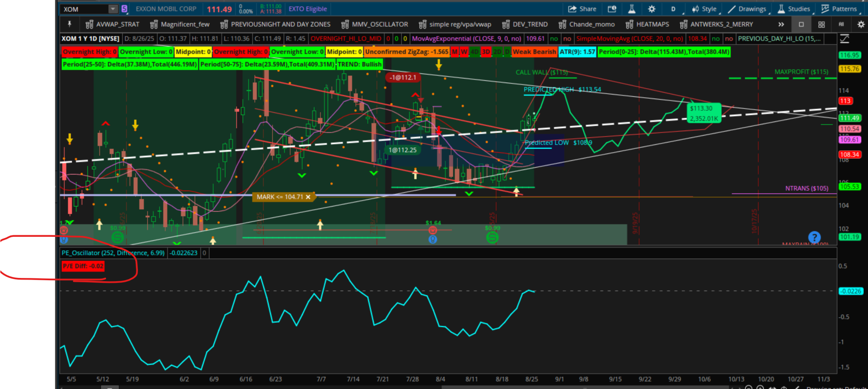Click the Share button
Image resolution: width=868 pixels, height=389 pixels.
[x=582, y=9]
